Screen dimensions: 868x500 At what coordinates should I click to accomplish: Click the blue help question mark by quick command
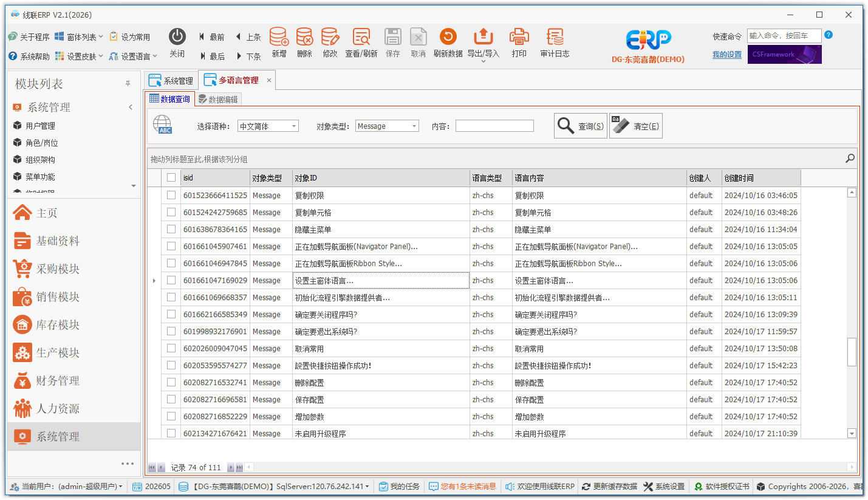coord(829,35)
